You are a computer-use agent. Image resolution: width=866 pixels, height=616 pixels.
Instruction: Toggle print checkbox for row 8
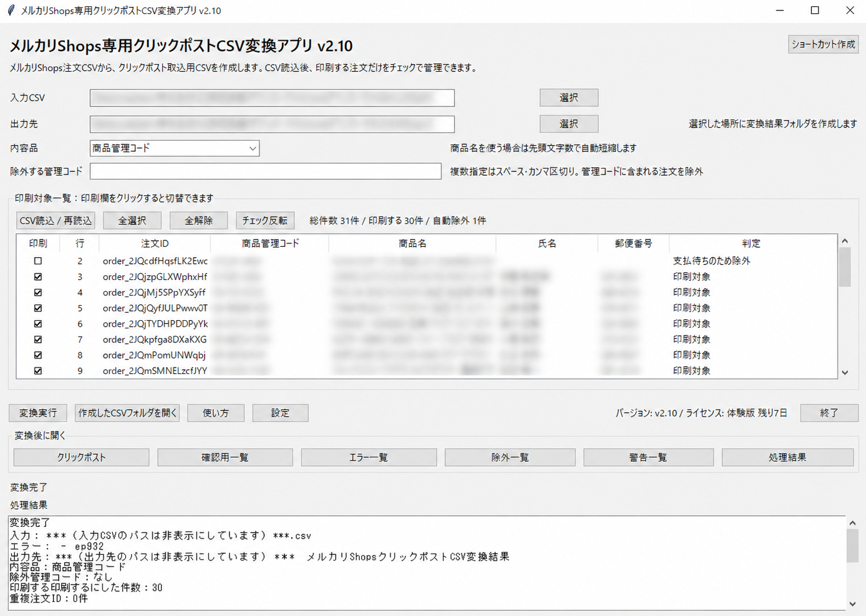[38, 355]
